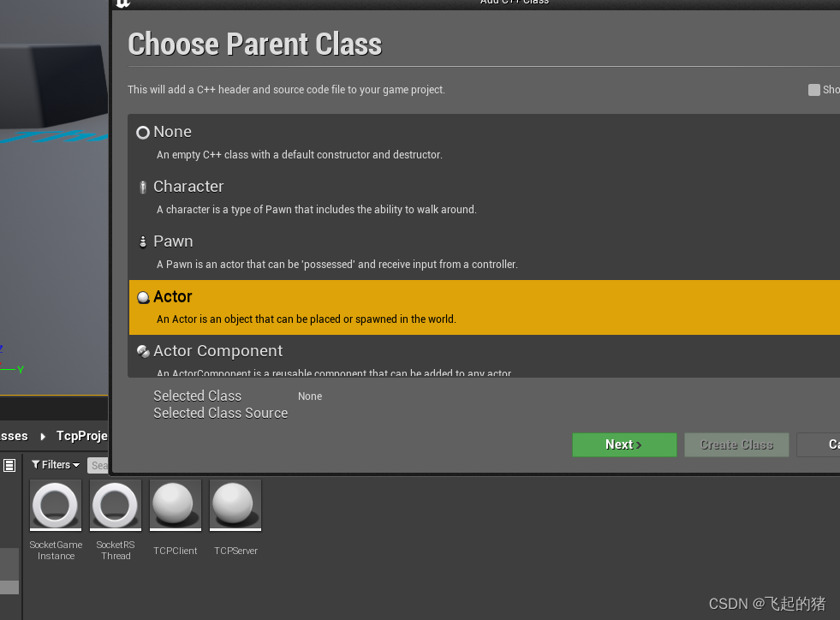Open the TCPClient blueprint thumbnail
Screen dimensions: 840x620
175,505
